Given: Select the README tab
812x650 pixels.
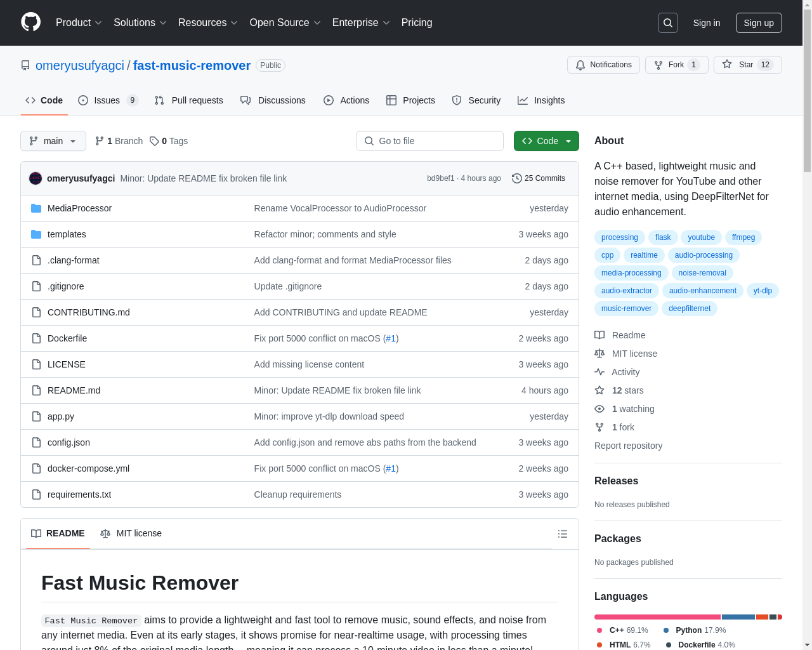Looking at the screenshot, I should 58,533.
